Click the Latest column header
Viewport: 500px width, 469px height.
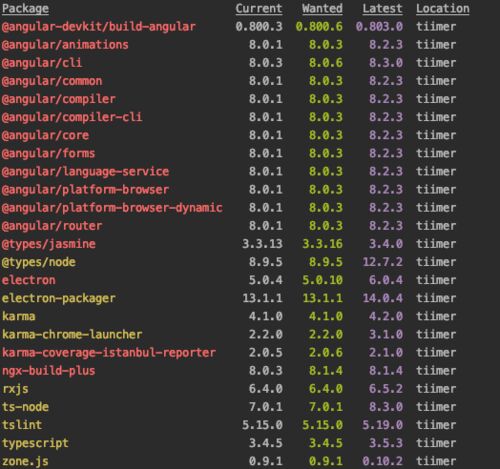[382, 9]
